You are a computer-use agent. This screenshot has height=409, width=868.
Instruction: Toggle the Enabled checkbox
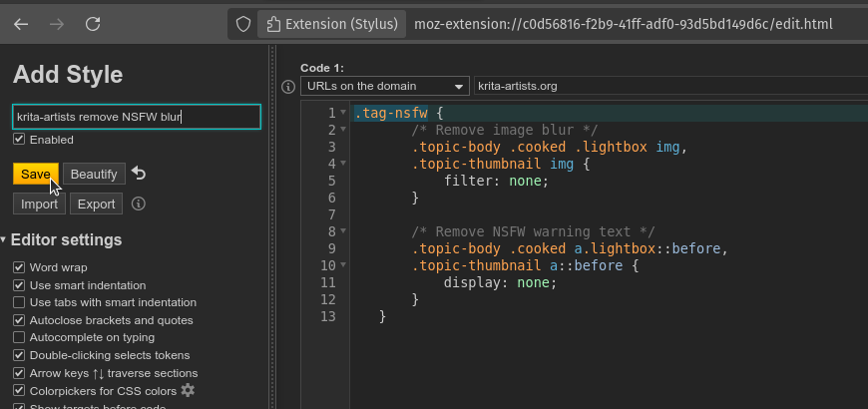[20, 140]
